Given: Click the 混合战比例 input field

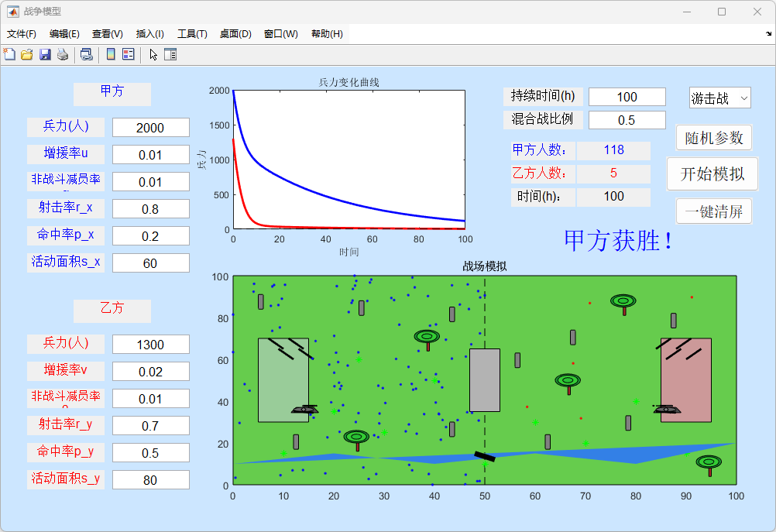Looking at the screenshot, I should coord(627,120).
